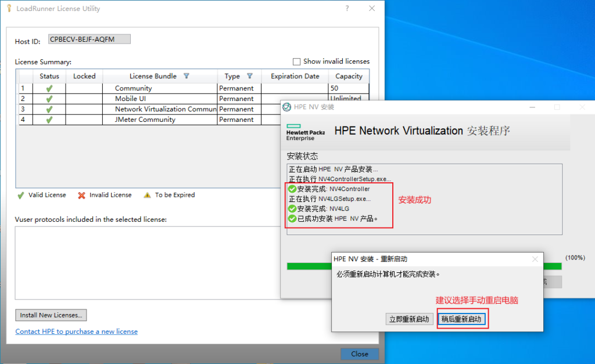The image size is (595, 364).
Task: Minimize the HPE NV 安装 window
Action: [x=532, y=107]
